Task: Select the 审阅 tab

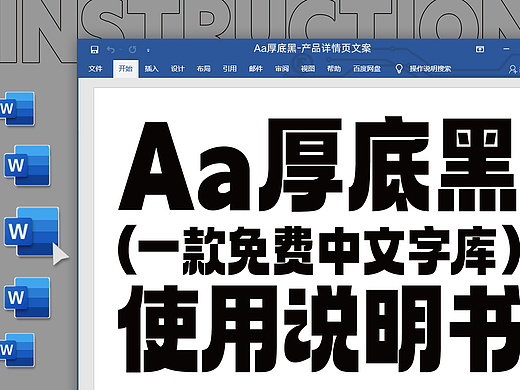Action: 282,69
